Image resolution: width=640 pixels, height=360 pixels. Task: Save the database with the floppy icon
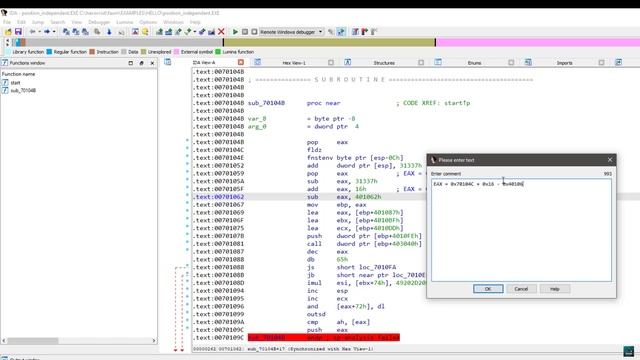click(18, 32)
